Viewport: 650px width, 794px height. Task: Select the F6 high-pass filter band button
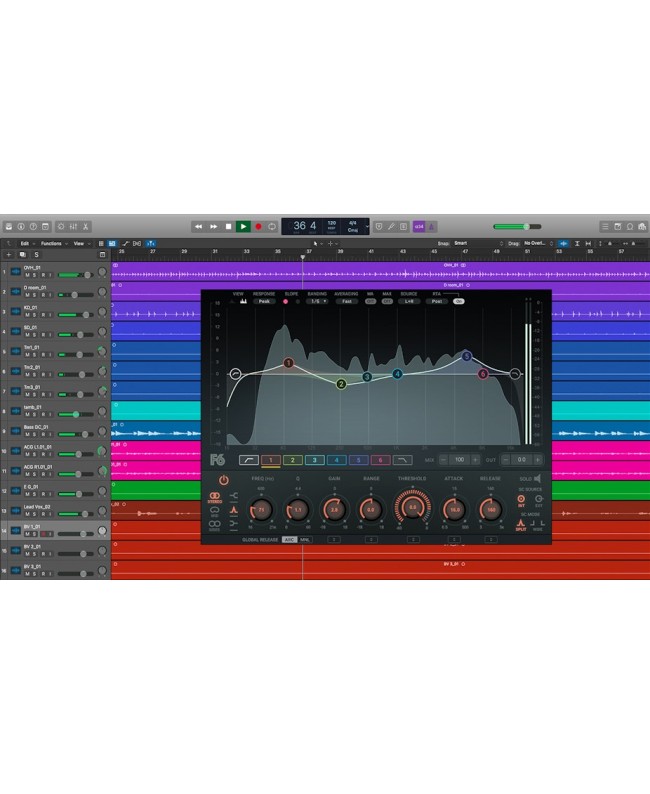click(x=249, y=460)
